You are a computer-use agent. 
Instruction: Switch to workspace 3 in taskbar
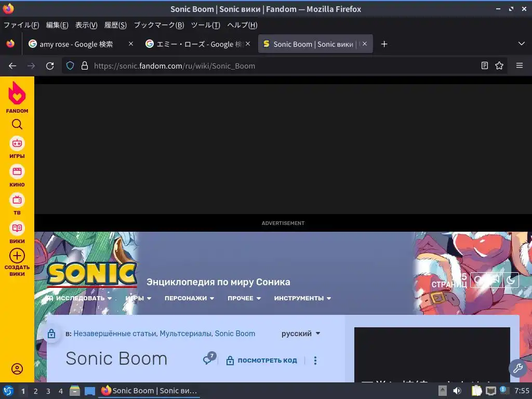(48, 391)
